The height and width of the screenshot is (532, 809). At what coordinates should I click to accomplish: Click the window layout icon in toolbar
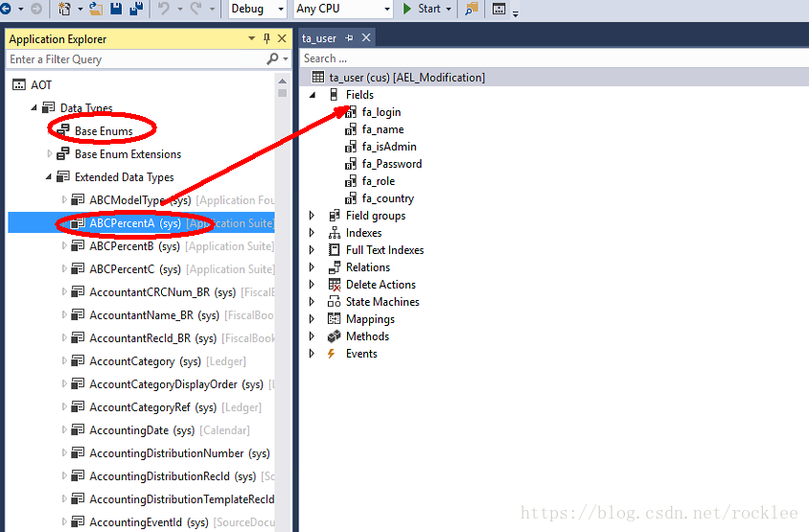tap(499, 9)
